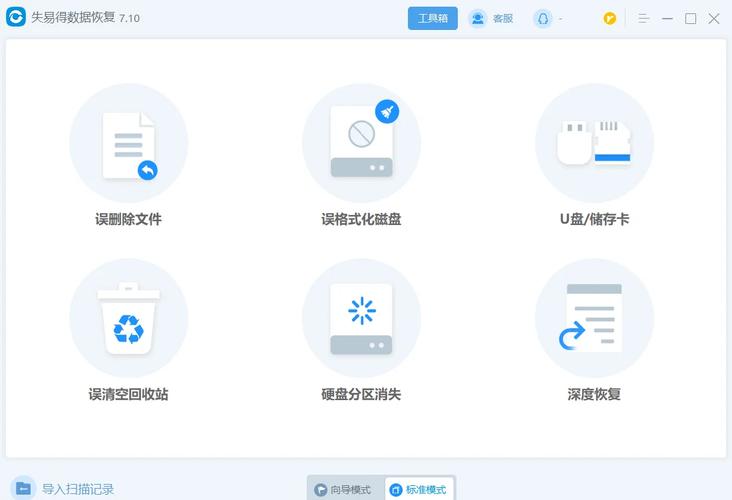Click the 误清空回收站 label
Viewport: 732px width, 500px height.
[128, 394]
